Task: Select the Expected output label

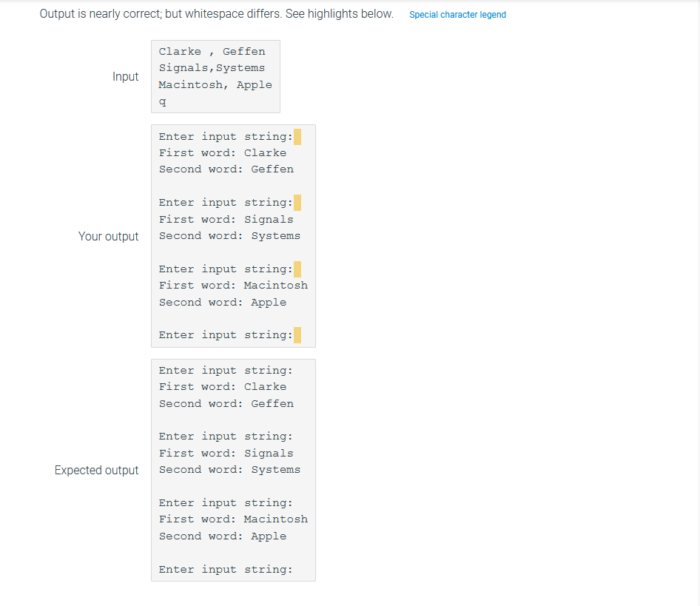Action: pyautogui.click(x=96, y=470)
